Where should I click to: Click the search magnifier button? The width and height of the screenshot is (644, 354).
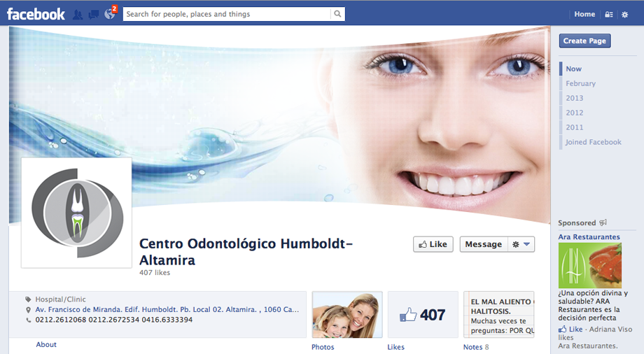337,14
